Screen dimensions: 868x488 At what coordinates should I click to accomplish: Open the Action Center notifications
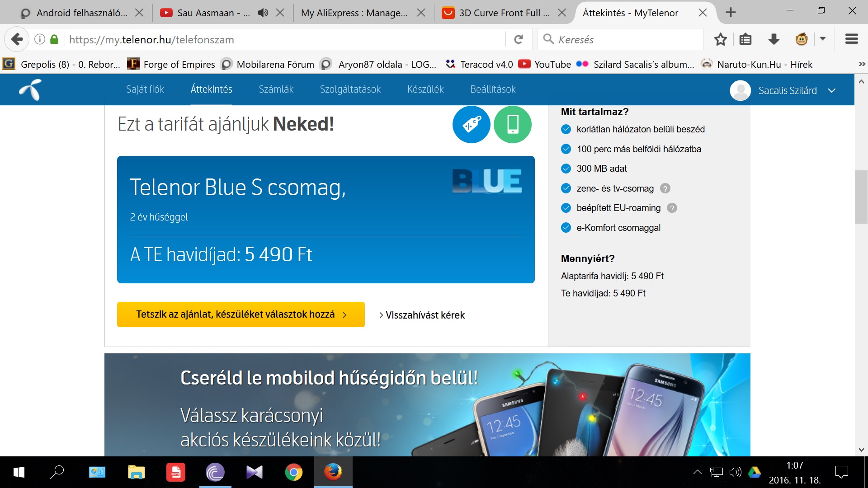point(841,472)
